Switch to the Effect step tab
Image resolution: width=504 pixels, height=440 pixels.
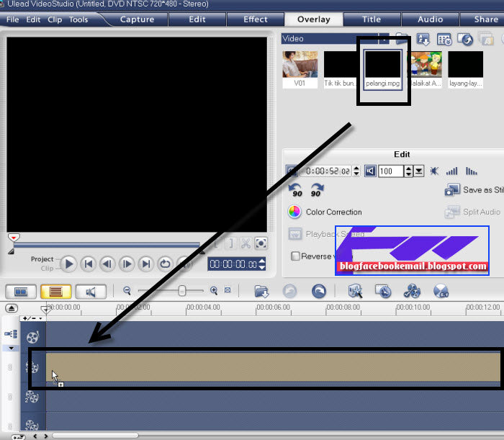click(255, 19)
